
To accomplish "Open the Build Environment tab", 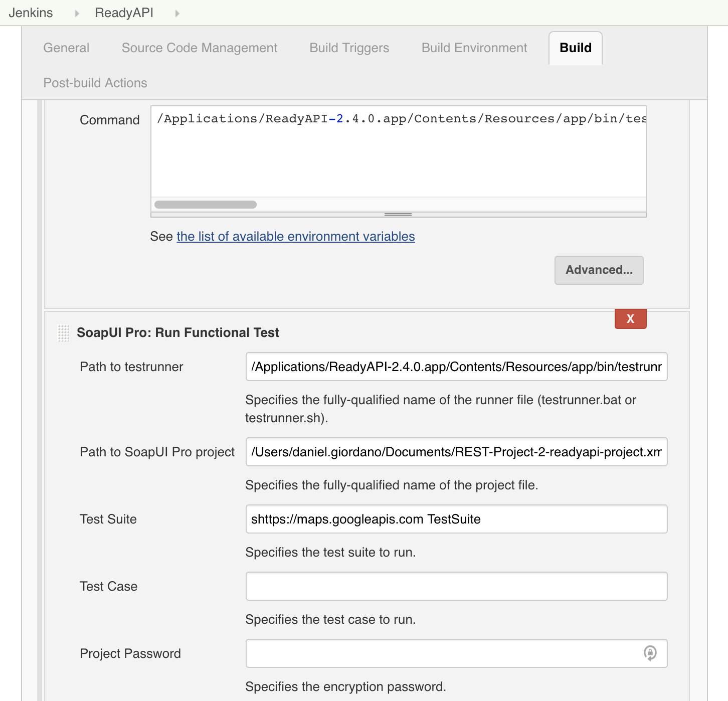I will pyautogui.click(x=473, y=48).
